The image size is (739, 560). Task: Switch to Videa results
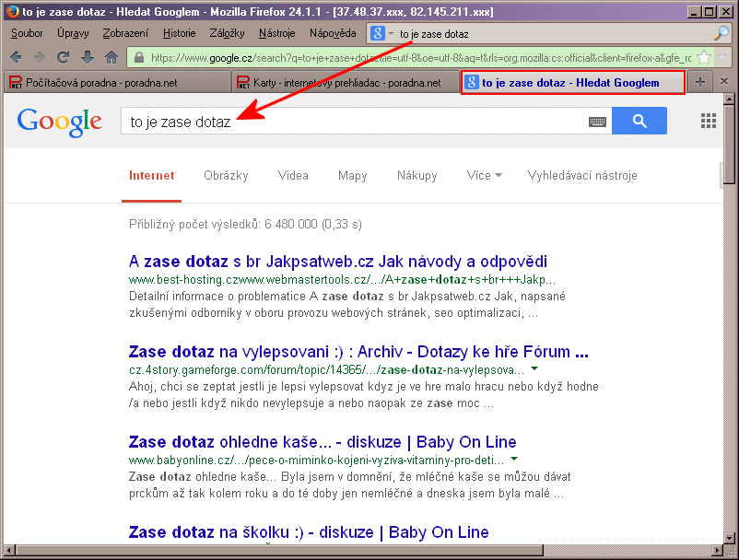coord(293,176)
